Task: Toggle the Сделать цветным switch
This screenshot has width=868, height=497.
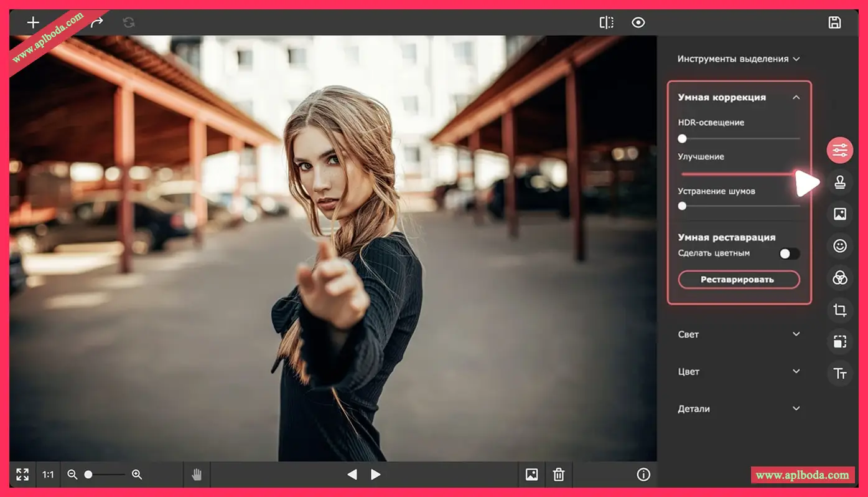Action: (789, 253)
